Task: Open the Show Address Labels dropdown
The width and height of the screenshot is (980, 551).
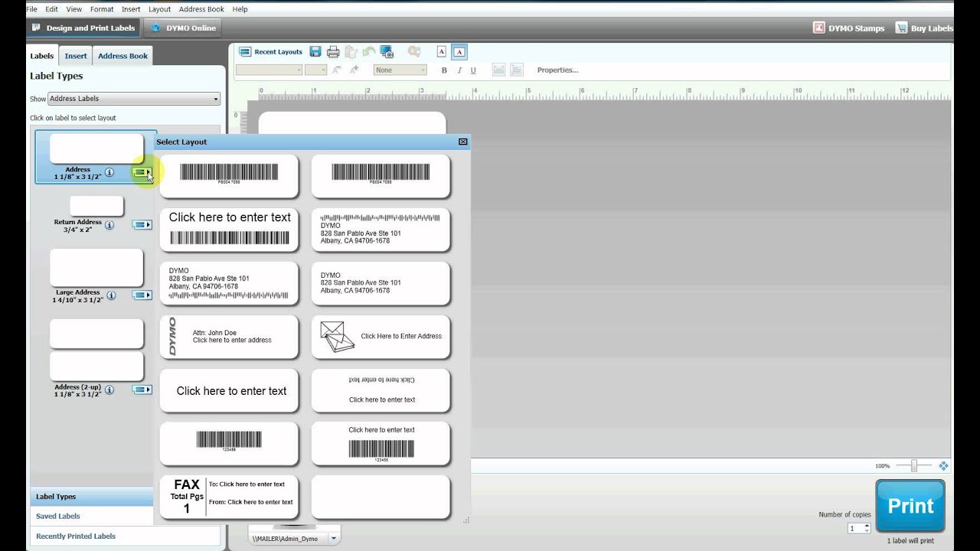Action: point(134,99)
